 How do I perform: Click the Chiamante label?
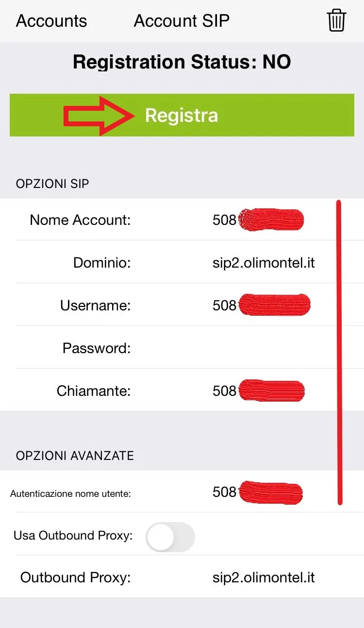(94, 391)
